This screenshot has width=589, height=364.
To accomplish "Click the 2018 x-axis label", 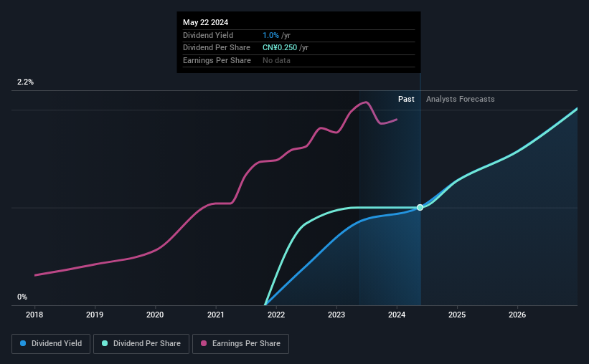I will 34,315.
